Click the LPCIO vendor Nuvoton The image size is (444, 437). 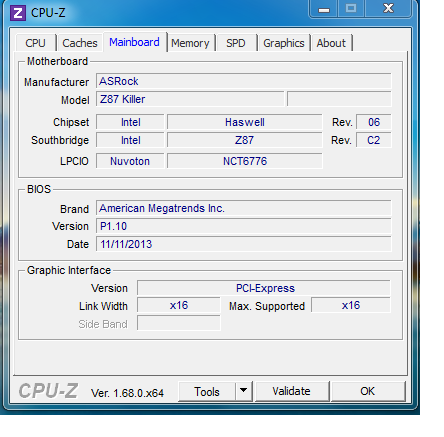(130, 161)
